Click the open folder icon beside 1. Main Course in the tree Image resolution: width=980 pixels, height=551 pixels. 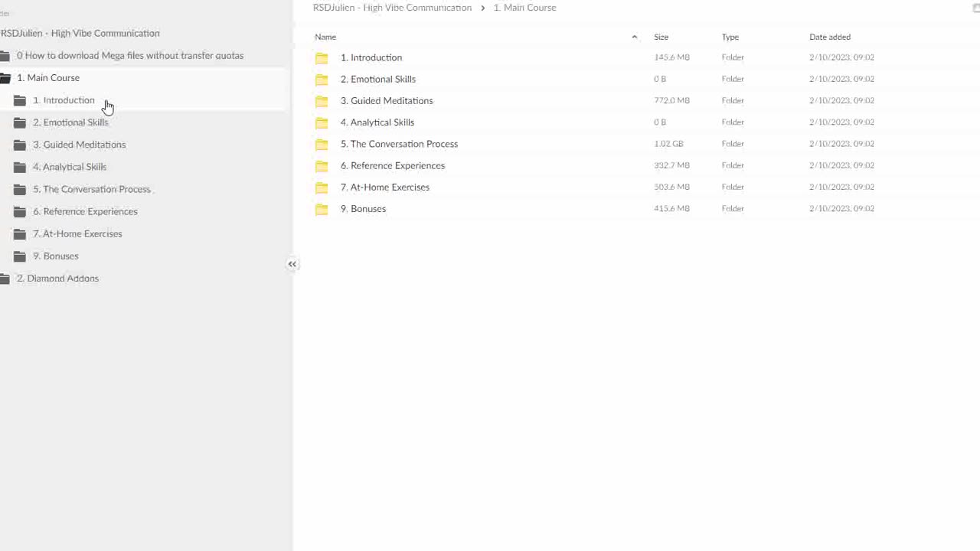(5, 78)
